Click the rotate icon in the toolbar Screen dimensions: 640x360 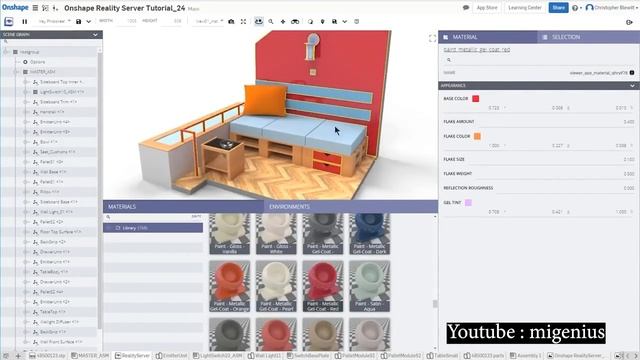[310, 21]
